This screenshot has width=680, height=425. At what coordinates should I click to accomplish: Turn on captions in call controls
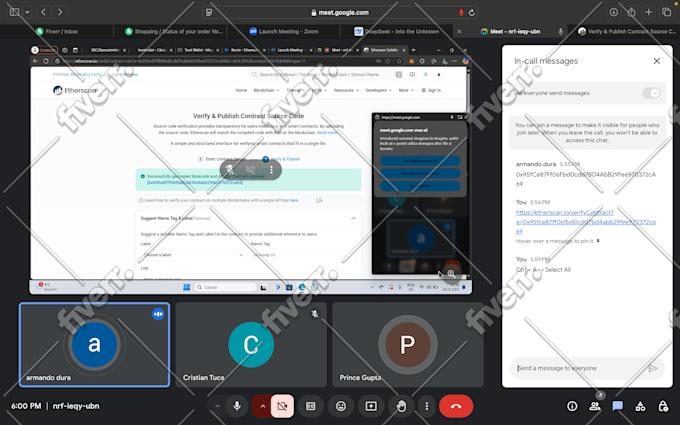point(311,406)
